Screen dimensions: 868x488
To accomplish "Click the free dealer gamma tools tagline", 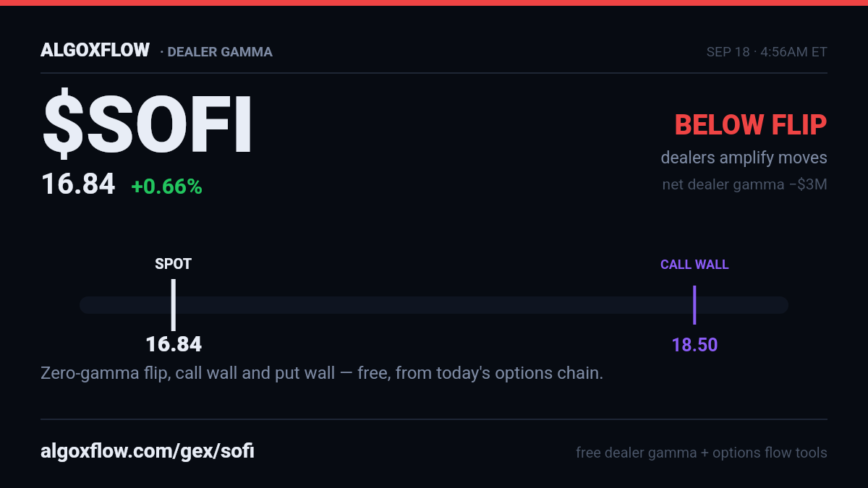I will tap(702, 453).
